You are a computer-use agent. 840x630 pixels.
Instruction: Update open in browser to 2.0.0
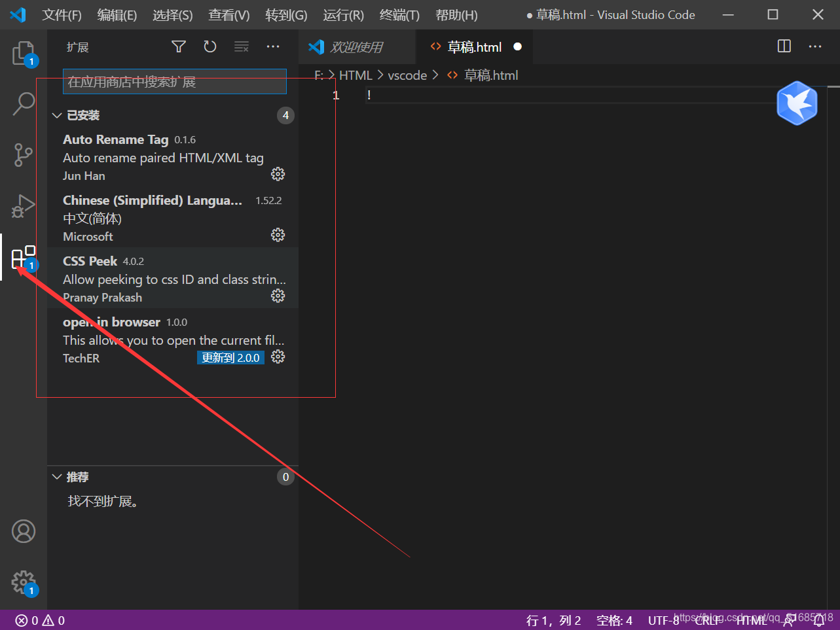(230, 358)
